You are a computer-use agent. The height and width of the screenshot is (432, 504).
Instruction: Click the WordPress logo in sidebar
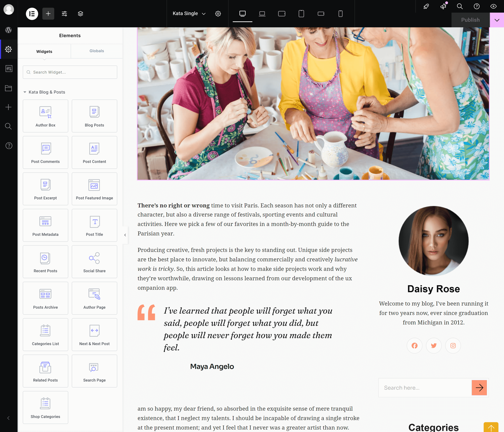[9, 30]
